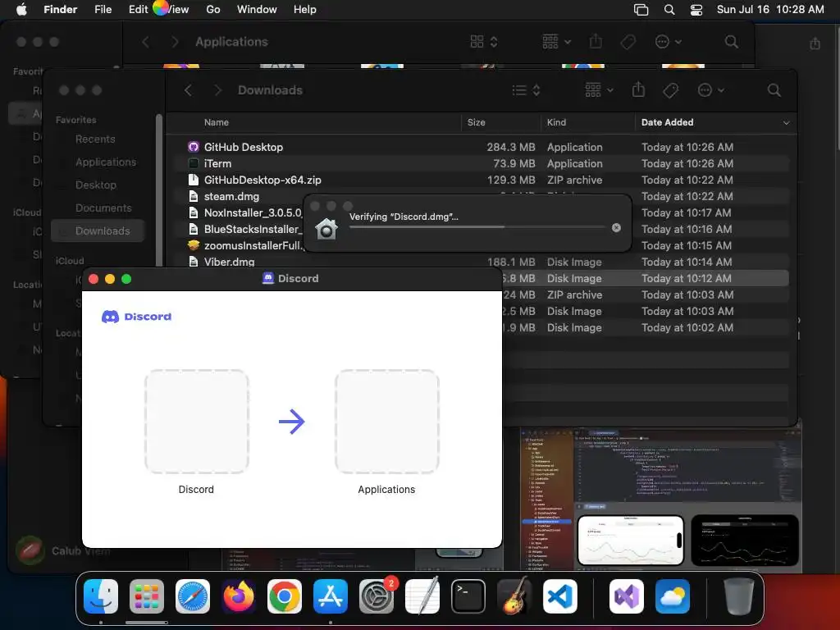Select GitHubDesktop-x64.zip in the list
Viewport: 840px width, 630px height.
(x=482, y=180)
